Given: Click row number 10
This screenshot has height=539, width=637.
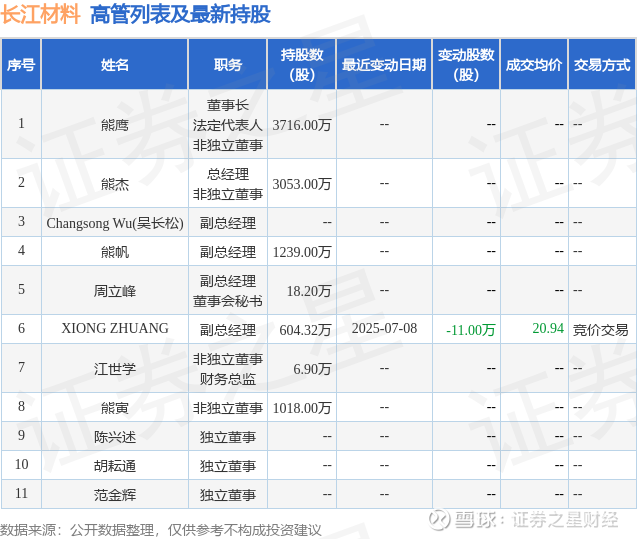Looking at the screenshot, I should (21, 464).
